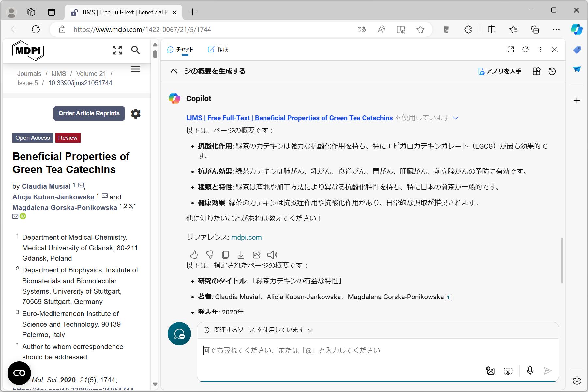This screenshot has width=588, height=392.
Task: Email Claudia Musial envelope icon
Action: point(81,185)
